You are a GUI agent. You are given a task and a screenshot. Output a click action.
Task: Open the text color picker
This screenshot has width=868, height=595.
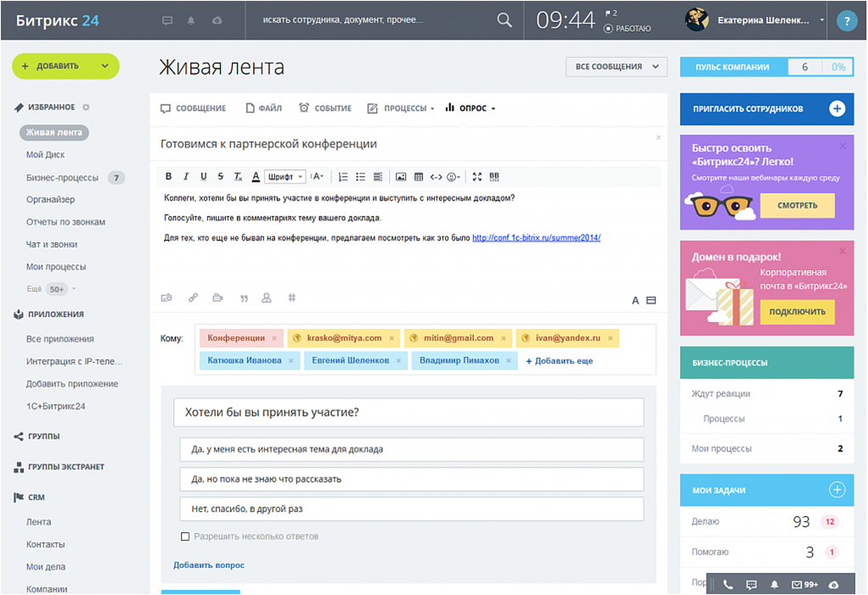click(256, 177)
